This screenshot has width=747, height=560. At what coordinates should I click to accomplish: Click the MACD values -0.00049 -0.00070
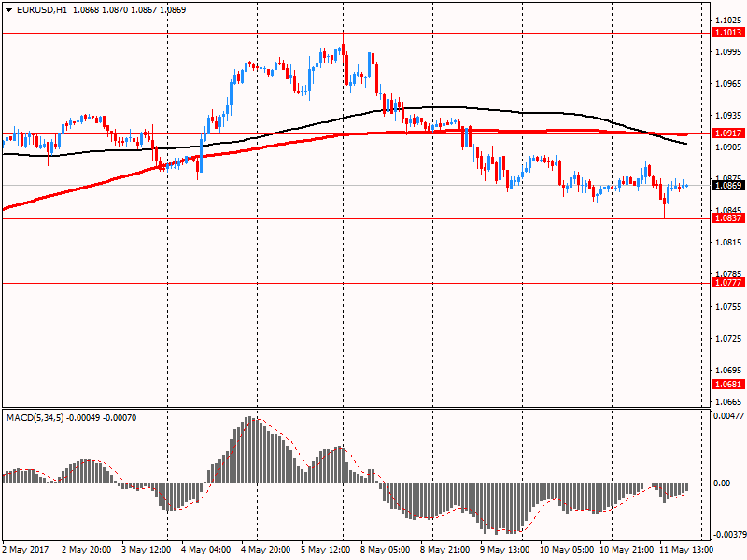[102, 418]
